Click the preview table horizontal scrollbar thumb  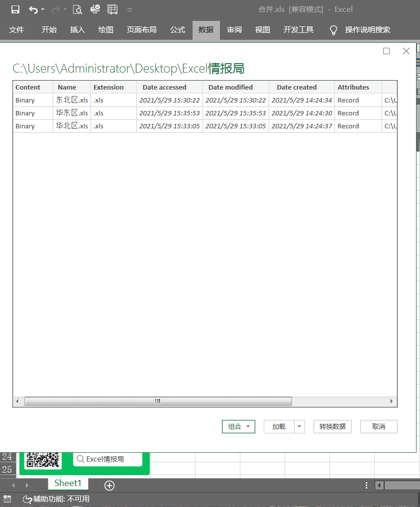tap(158, 401)
